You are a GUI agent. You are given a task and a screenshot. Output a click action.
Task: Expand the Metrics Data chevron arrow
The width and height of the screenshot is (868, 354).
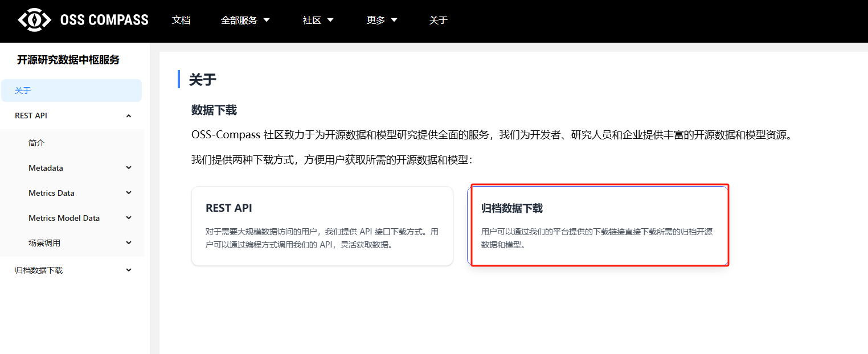(129, 193)
